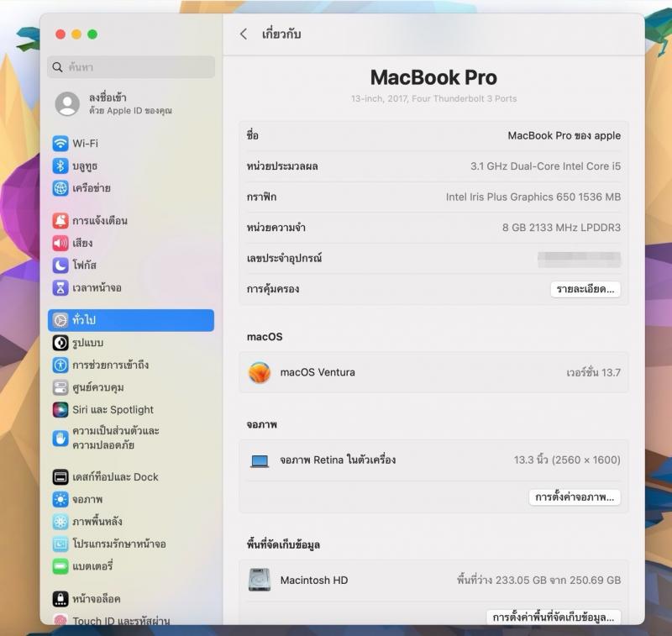Open การตั้งค่าพื้นที่จัดเก็บข้อมูล storage settings button
The image size is (672, 636).
(554, 618)
